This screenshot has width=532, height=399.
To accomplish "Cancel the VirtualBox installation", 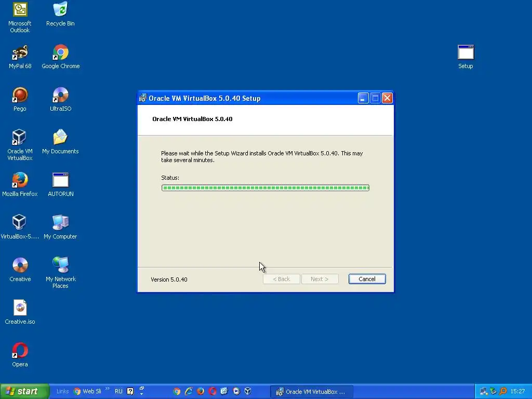I will tap(367, 279).
